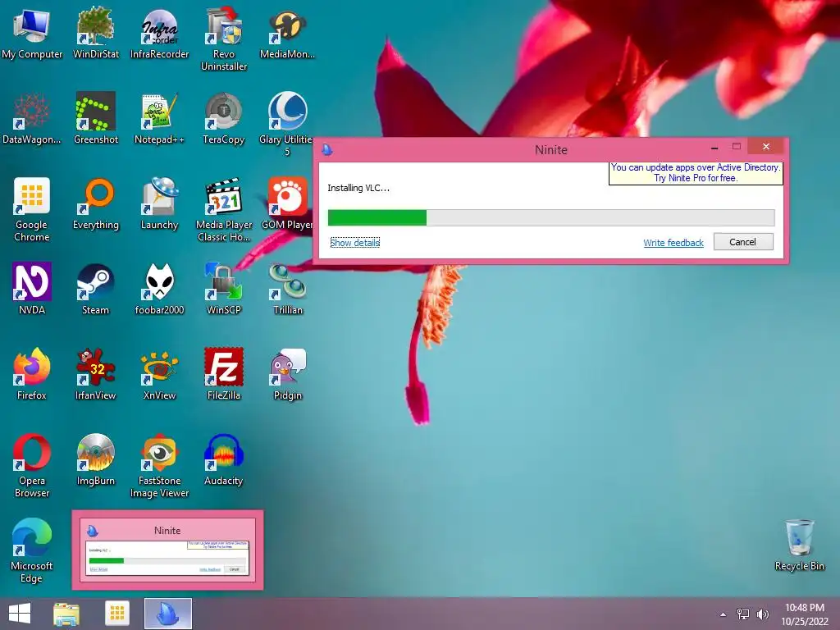Select the Opera Browser shortcut
The height and width of the screenshot is (630, 840).
coord(32,466)
